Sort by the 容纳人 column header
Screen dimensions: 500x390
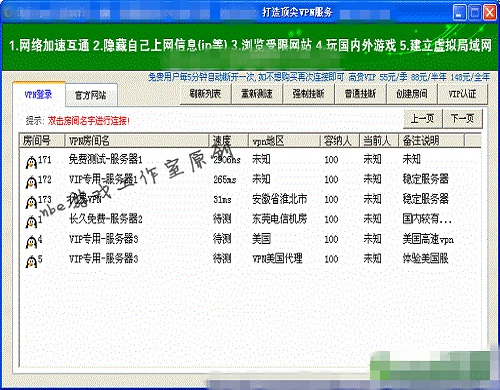click(340, 140)
